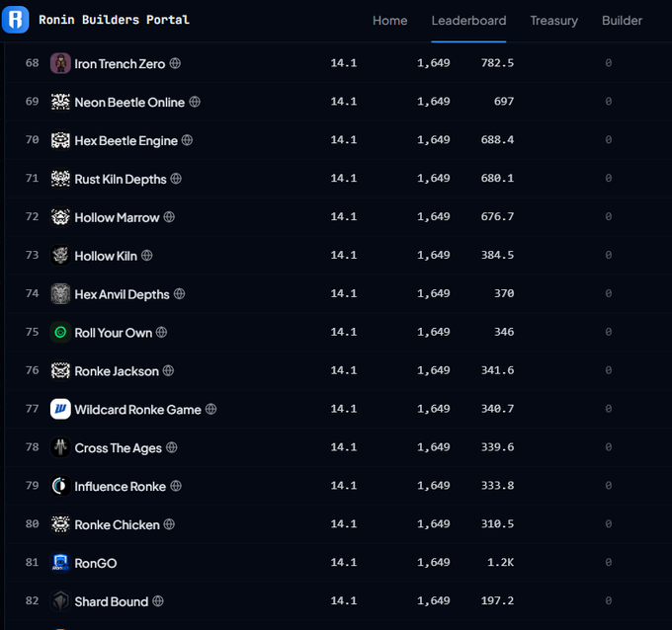Viewport: 672px width, 630px height.
Task: Click Ronin Builders Portal title
Action: [114, 20]
